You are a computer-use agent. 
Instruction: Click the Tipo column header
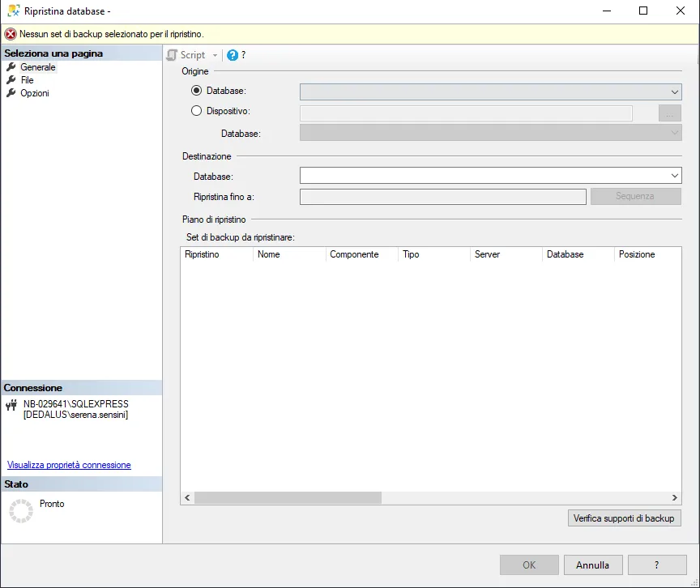[434, 254]
